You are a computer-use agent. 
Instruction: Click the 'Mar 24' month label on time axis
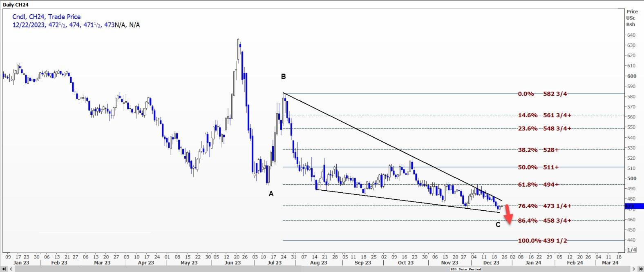click(x=610, y=263)
